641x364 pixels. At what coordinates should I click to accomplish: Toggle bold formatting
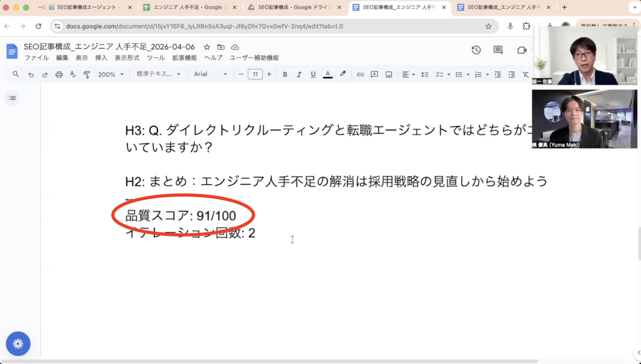tap(285, 74)
